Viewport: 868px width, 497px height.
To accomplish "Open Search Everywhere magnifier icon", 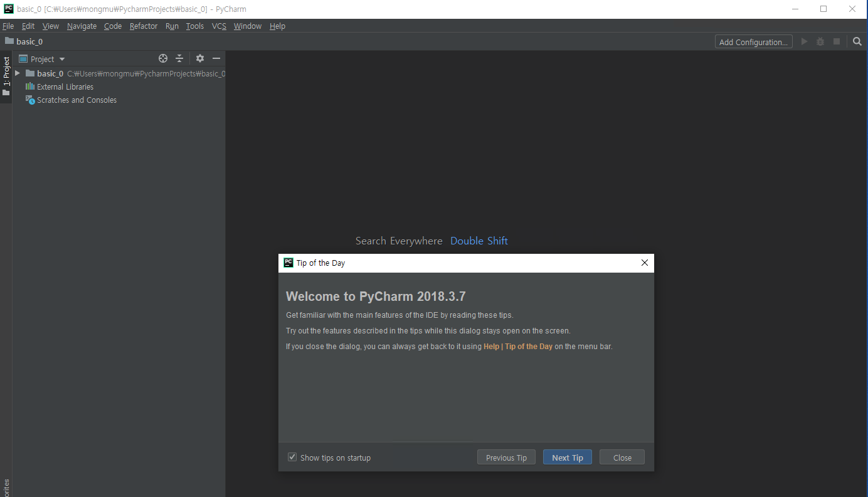I will click(x=857, y=41).
